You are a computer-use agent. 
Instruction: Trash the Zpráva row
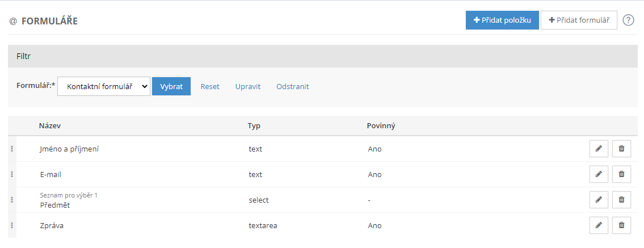pos(621,225)
